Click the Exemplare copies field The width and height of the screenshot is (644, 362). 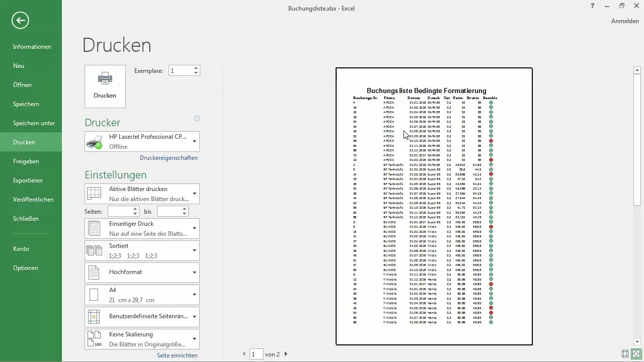click(x=180, y=71)
